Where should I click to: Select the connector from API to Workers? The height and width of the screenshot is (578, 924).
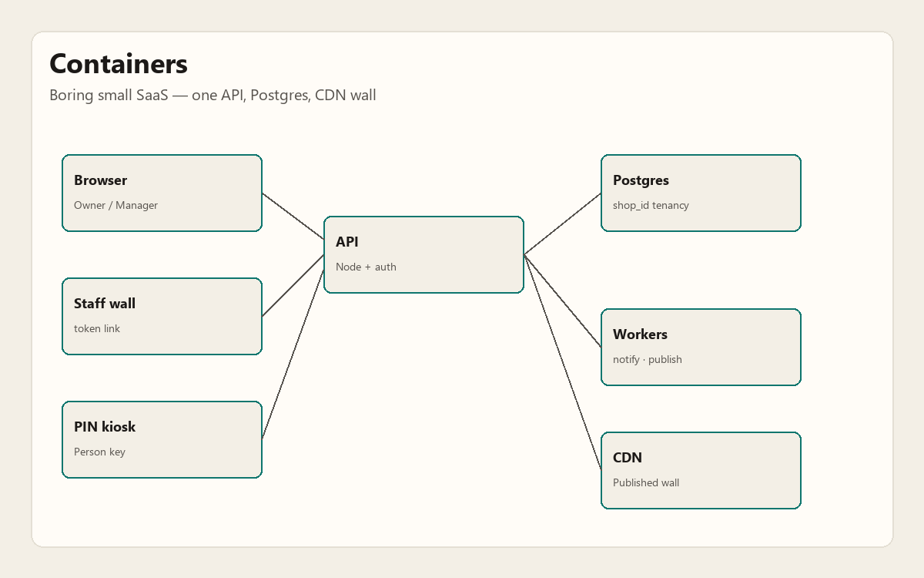point(562,301)
